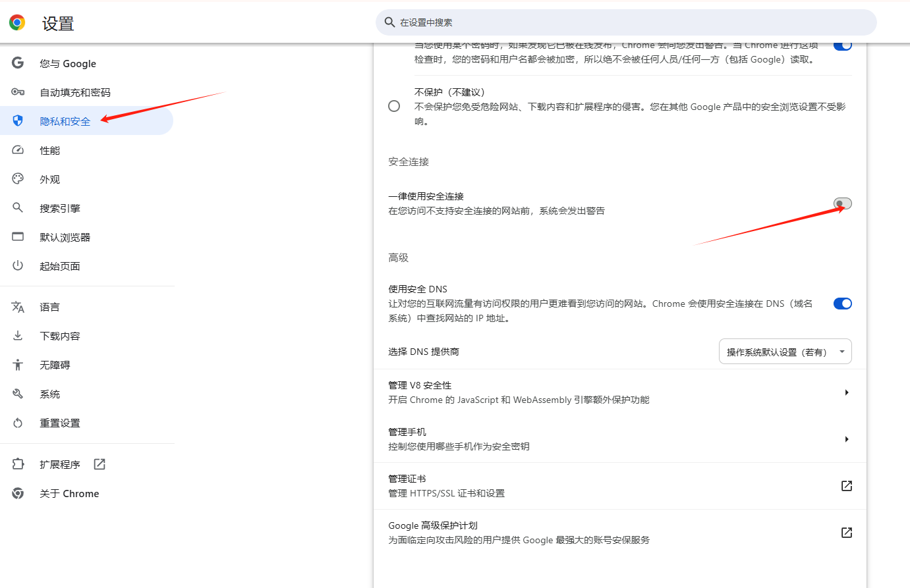The width and height of the screenshot is (910, 588).
Task: Click the 设置 page title
Action: click(58, 24)
